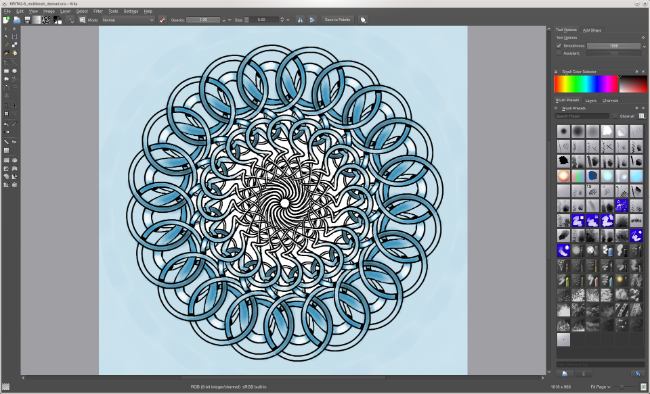The image size is (650, 394).
Task: Open a file using the toolbar folder icon
Action: (x=17, y=19)
